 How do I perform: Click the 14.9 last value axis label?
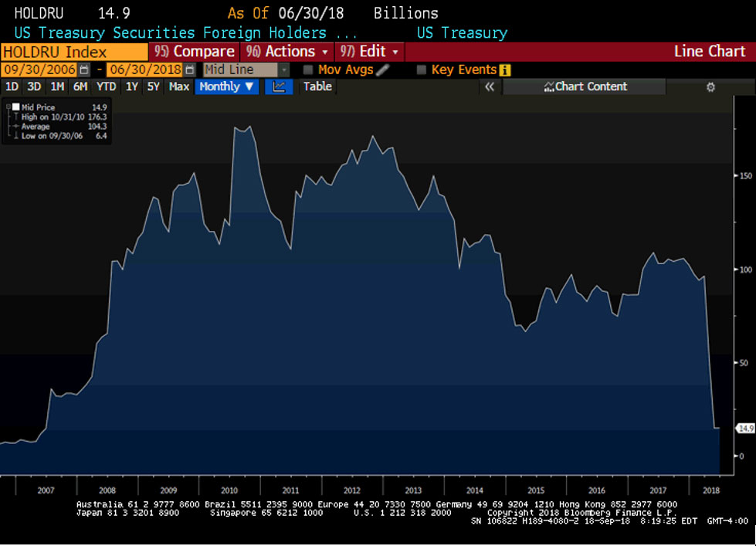[746, 429]
